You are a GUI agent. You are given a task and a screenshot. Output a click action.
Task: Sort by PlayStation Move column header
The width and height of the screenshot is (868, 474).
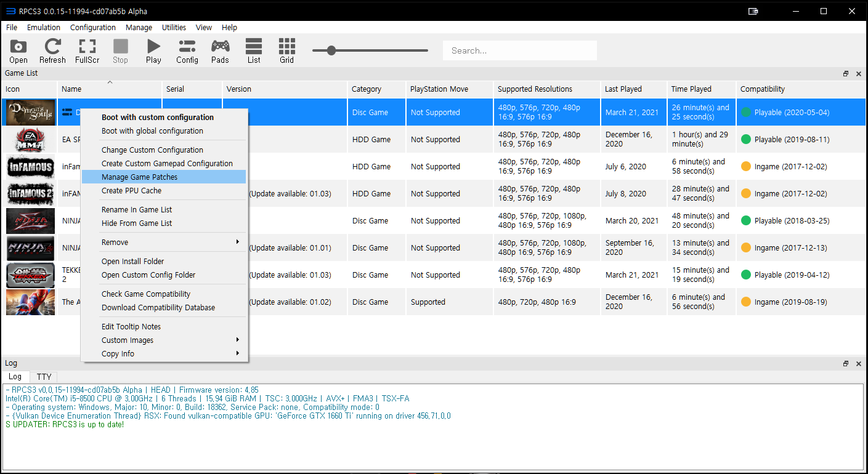[450, 89]
